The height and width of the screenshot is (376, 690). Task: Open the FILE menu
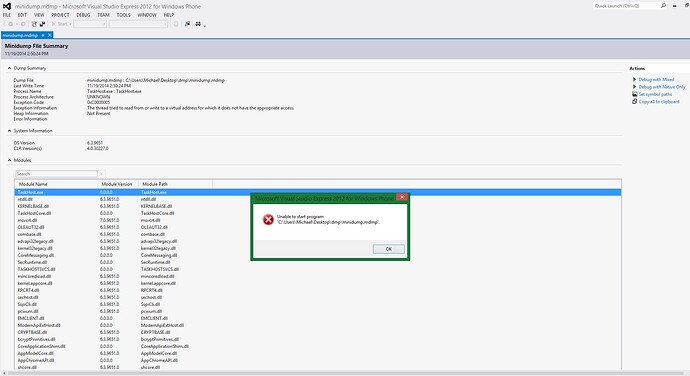7,15
